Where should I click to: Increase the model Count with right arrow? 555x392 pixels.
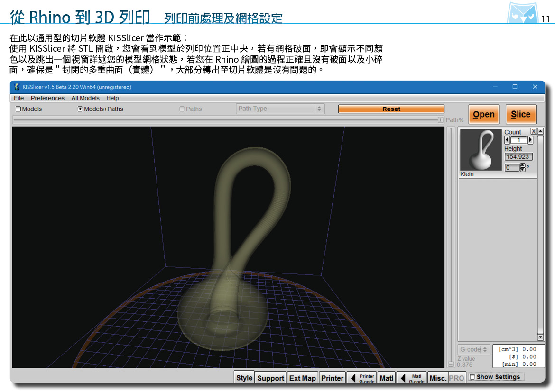pos(530,140)
